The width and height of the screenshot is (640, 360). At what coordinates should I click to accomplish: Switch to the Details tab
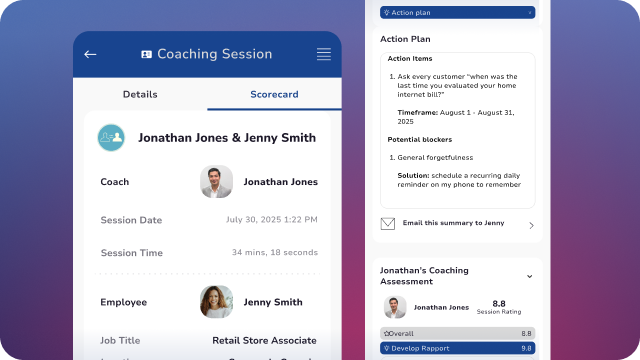[140, 94]
